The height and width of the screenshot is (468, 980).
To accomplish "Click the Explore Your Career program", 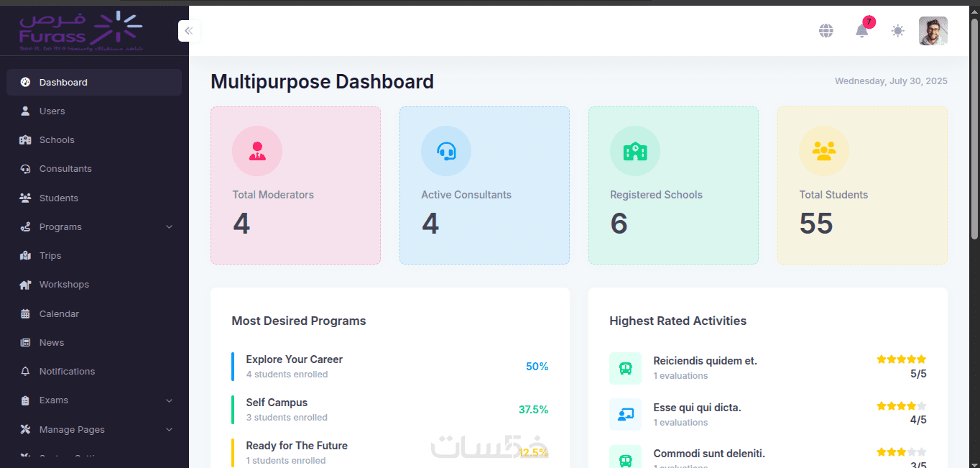I will pos(294,359).
